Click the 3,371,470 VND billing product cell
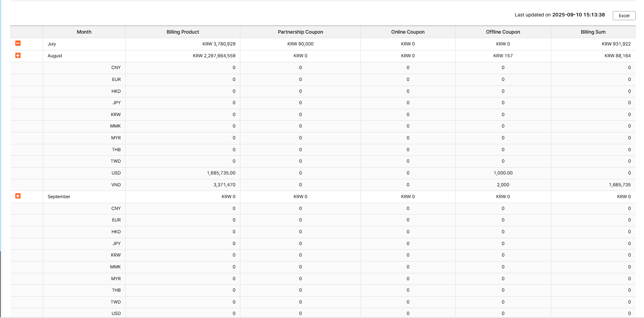The image size is (644, 318). 224,185
